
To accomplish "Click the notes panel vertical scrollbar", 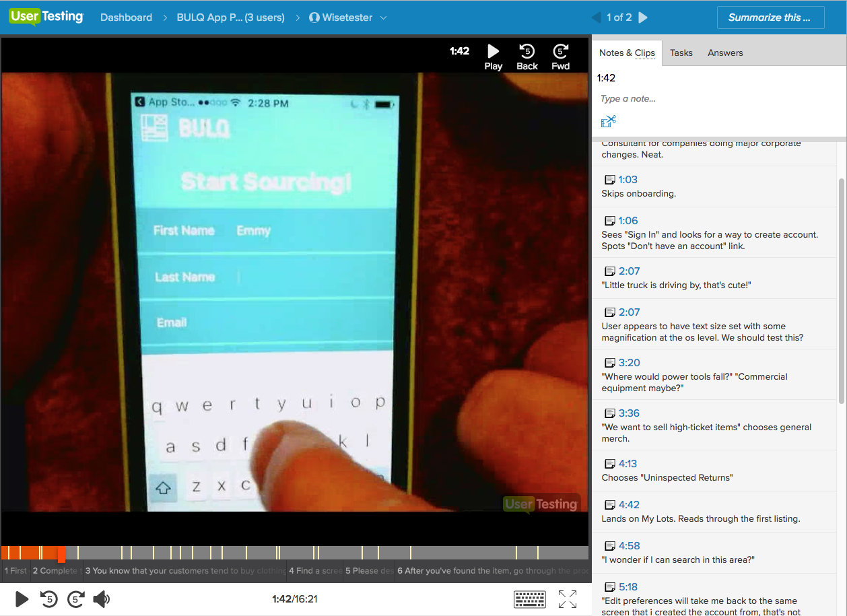I will click(x=842, y=289).
